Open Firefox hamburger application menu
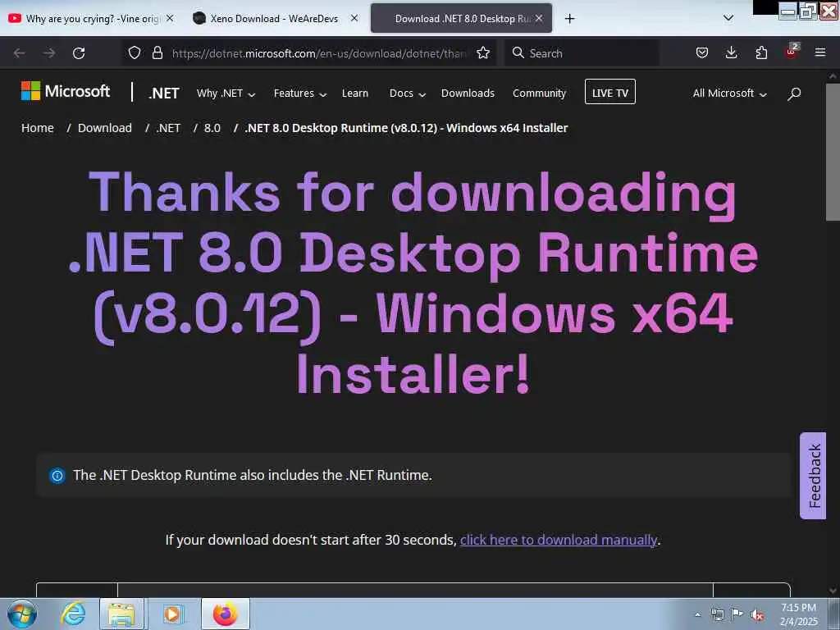 pyautogui.click(x=820, y=52)
